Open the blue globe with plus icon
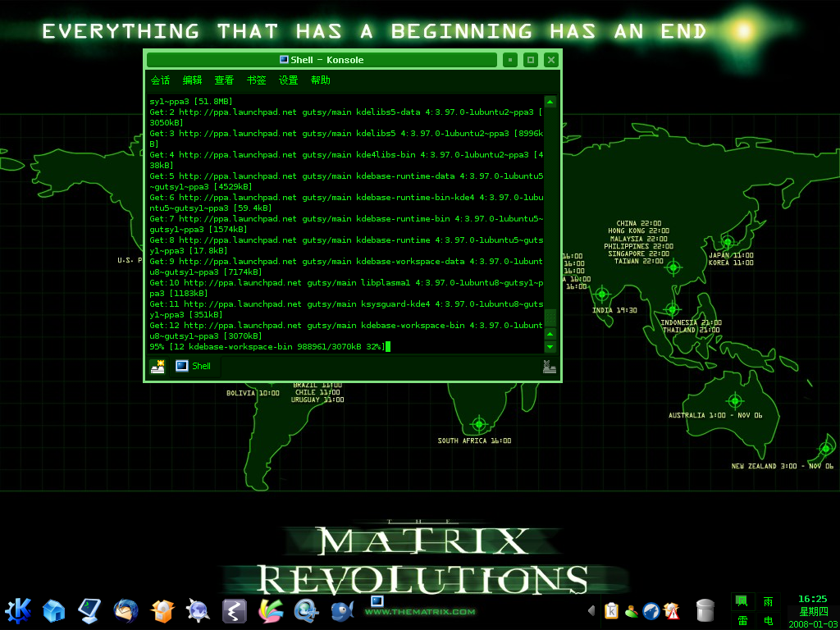The height and width of the screenshot is (630, 840). 307,610
